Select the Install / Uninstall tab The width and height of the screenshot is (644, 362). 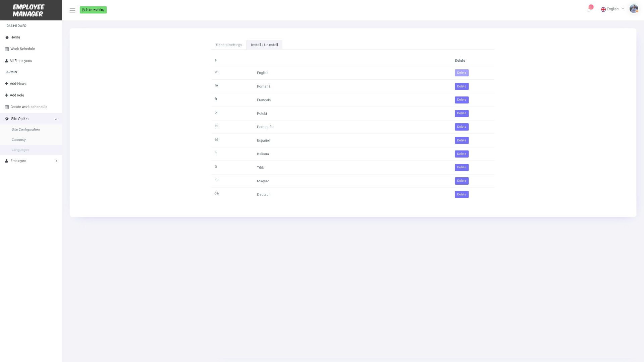[264, 45]
